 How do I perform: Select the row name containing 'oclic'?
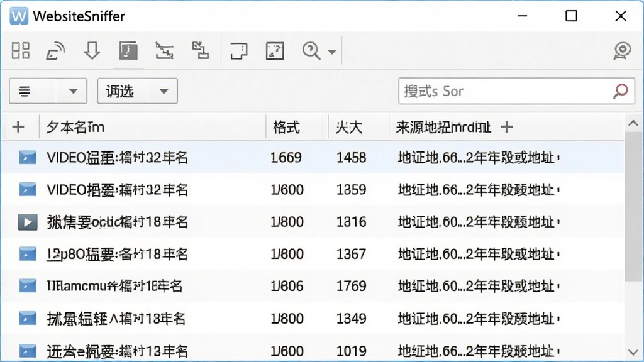[117, 222]
